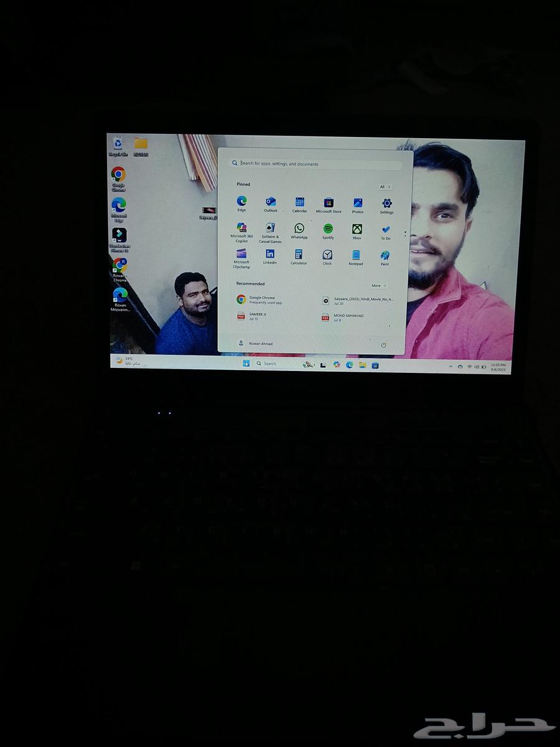Launch Paint from pinned apps
This screenshot has width=560, height=747.
pos(385,256)
